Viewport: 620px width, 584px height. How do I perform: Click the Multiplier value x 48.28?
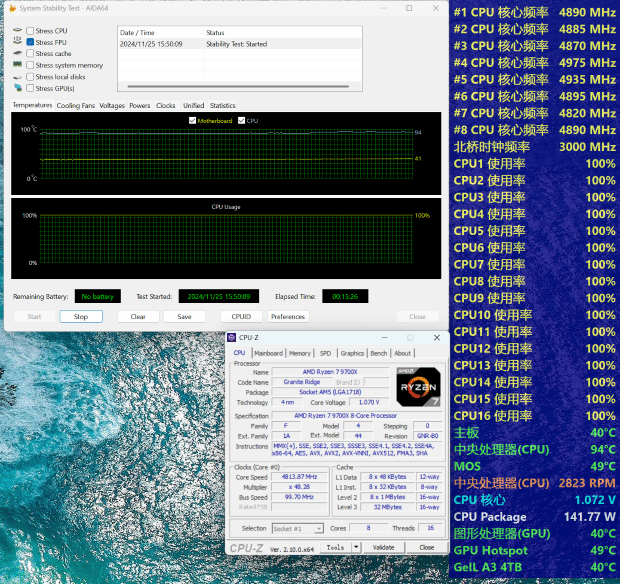tap(299, 487)
